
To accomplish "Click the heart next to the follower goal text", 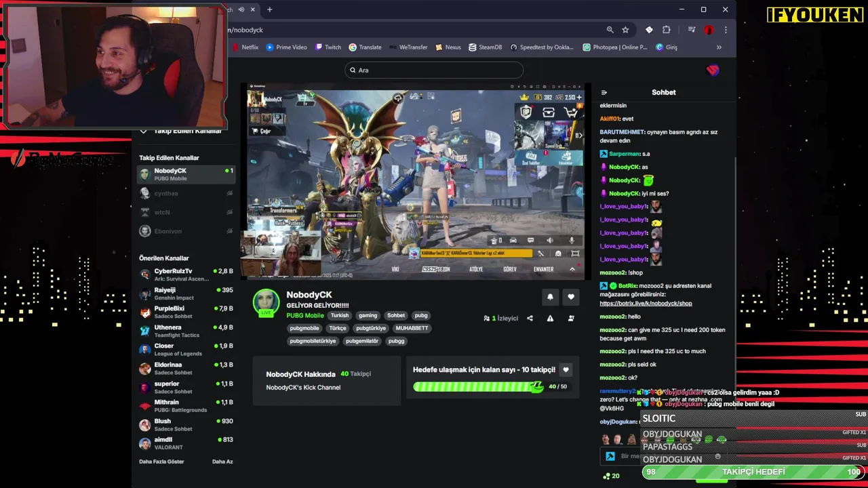I will (566, 370).
